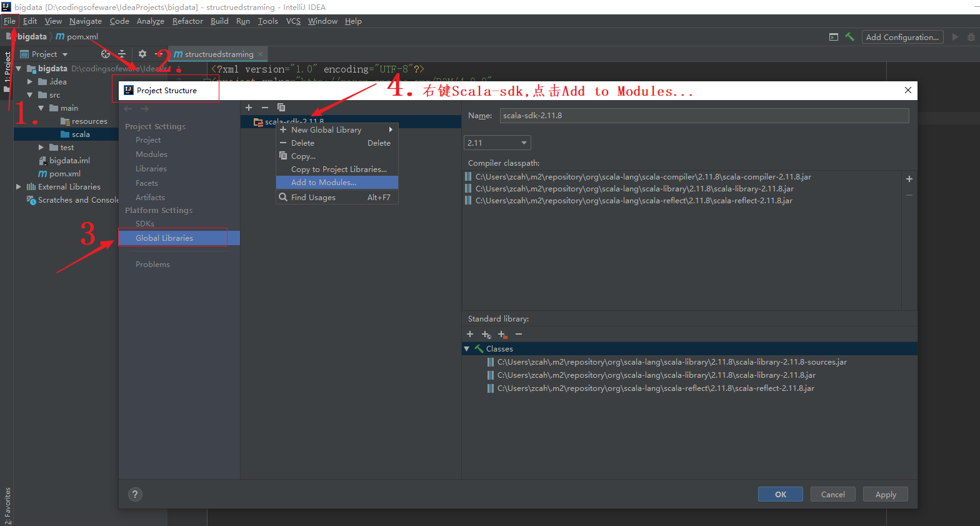Click the Build project hammer icon

[x=849, y=37]
